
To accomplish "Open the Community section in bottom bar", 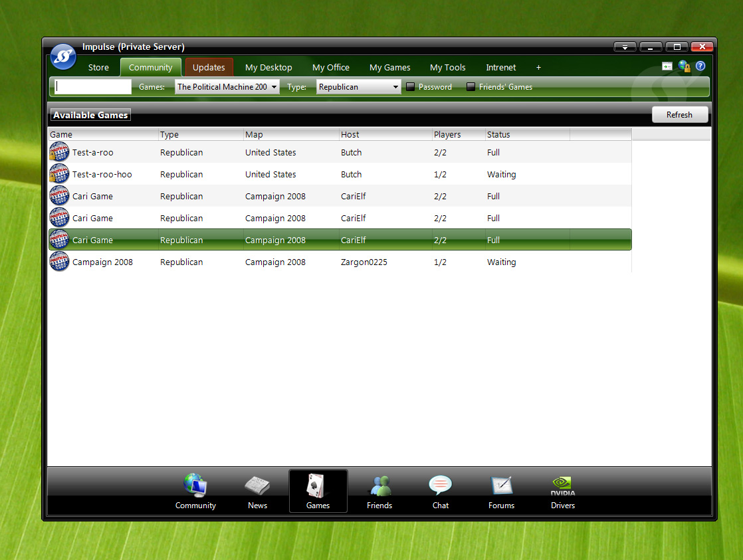I will (x=195, y=492).
